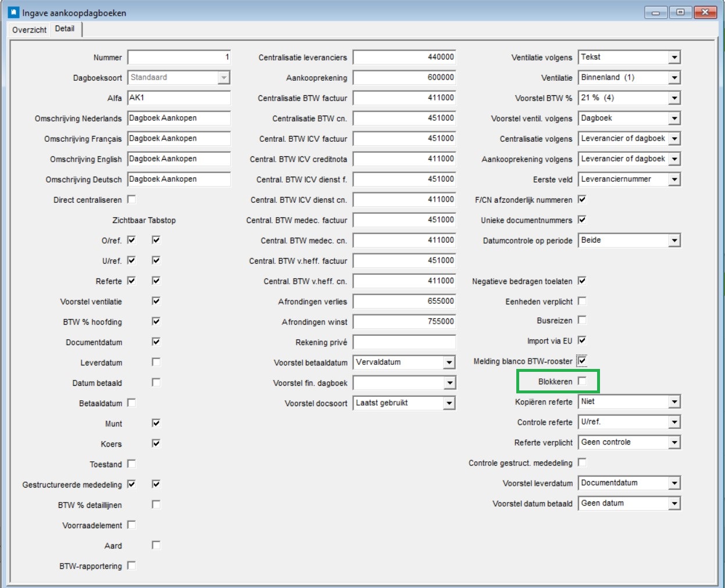Tick the Betaaldatum checkbox

pyautogui.click(x=131, y=403)
